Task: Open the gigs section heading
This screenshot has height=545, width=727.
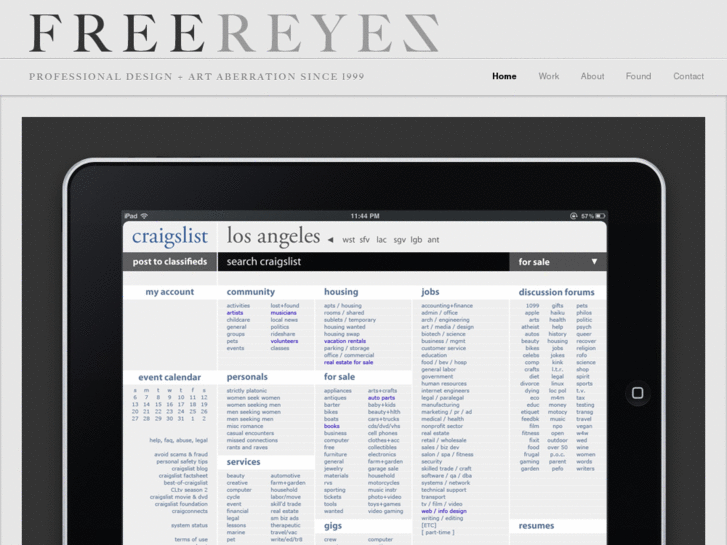Action: coord(333,526)
